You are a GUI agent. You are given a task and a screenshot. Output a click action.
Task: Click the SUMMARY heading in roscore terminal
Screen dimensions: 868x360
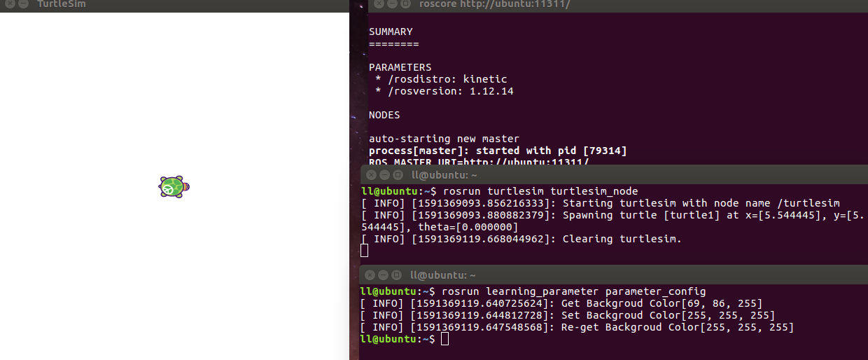(x=391, y=32)
